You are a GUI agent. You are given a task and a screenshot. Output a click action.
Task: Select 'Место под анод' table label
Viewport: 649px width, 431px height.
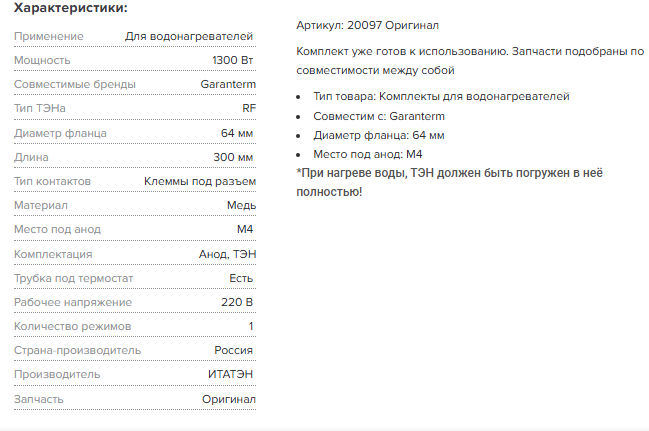58,229
